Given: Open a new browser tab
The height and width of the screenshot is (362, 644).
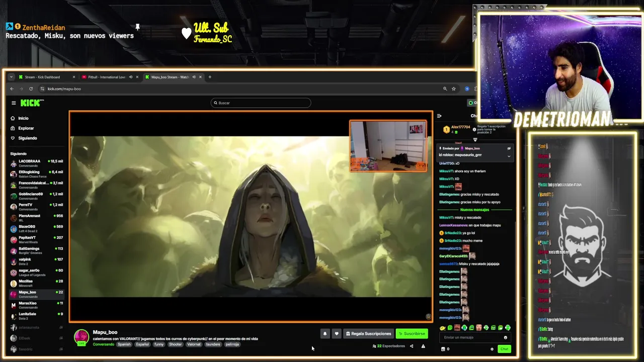Looking at the screenshot, I should point(210,77).
